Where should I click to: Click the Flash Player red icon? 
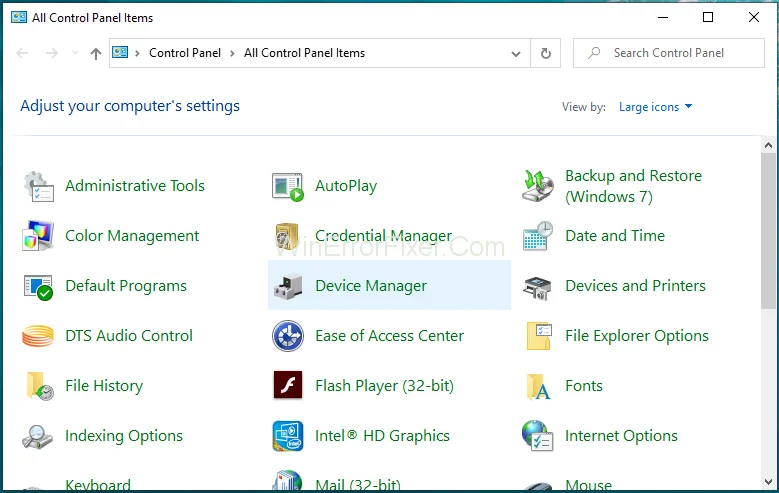(288, 386)
